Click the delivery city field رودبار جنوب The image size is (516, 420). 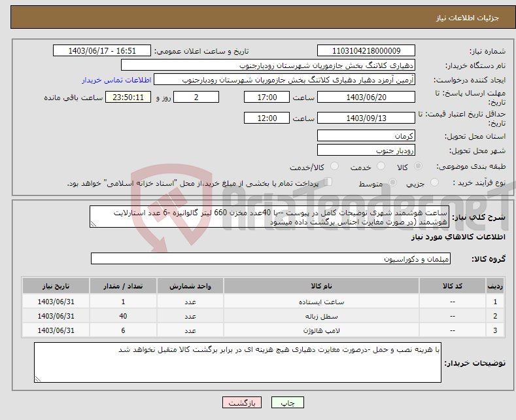pyautogui.click(x=366, y=150)
